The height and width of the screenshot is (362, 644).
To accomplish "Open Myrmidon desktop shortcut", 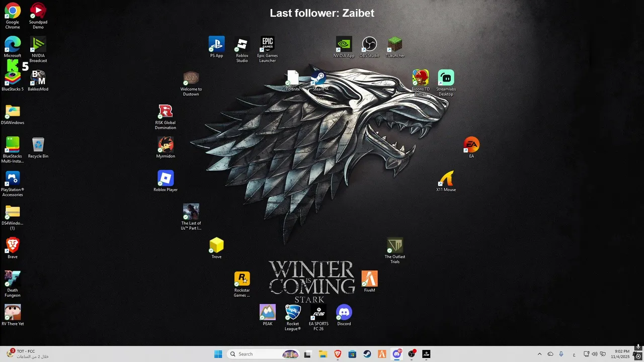I will 166,148.
